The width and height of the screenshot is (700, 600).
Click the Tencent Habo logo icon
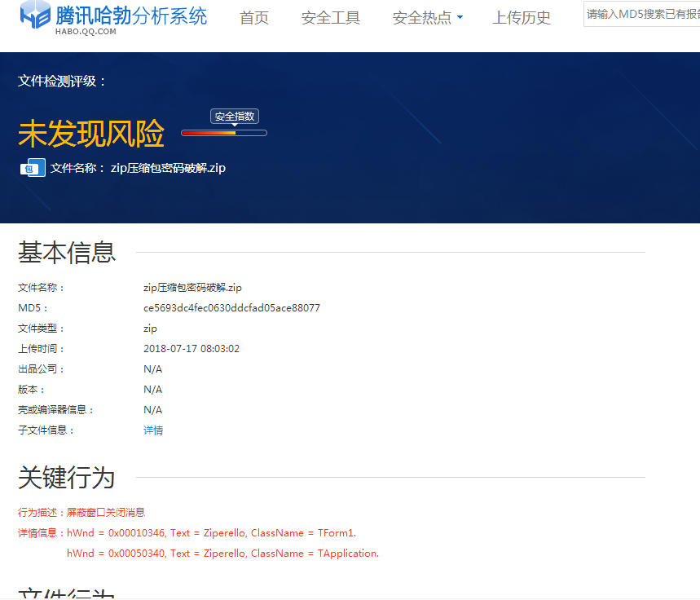pos(36,17)
